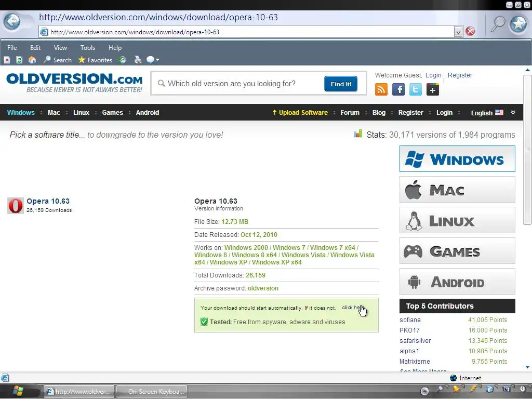Open favorites star button at top right
This screenshot has width=532, height=399.
point(518,24)
